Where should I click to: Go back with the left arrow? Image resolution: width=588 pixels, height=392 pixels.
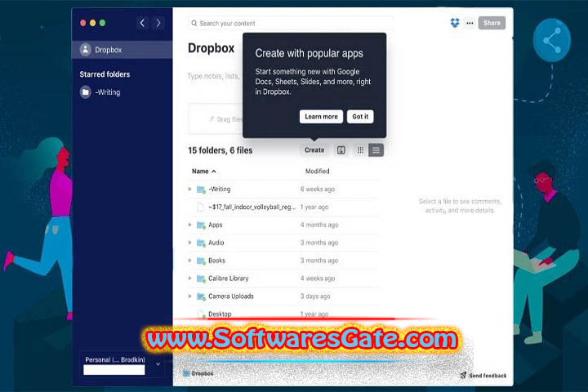tap(142, 23)
